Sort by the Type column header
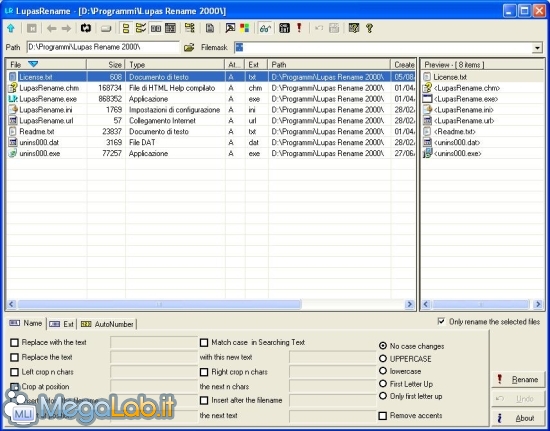This screenshot has width=550, height=431. (175, 65)
